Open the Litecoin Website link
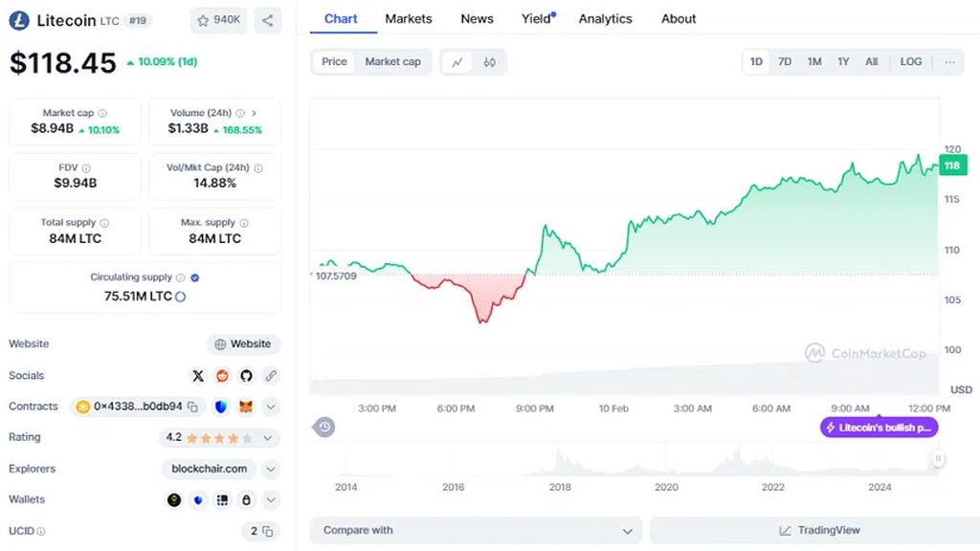 [x=243, y=344]
